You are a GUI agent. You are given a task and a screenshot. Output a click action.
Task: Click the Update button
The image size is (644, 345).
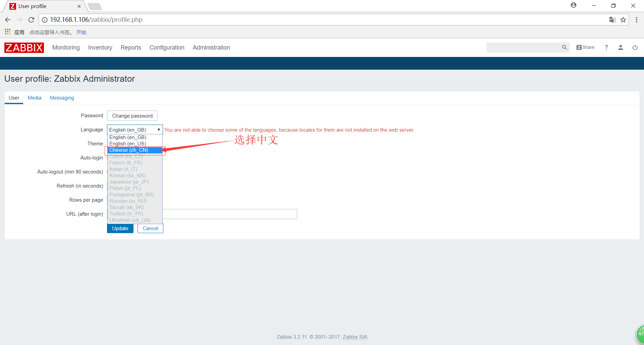coord(120,228)
